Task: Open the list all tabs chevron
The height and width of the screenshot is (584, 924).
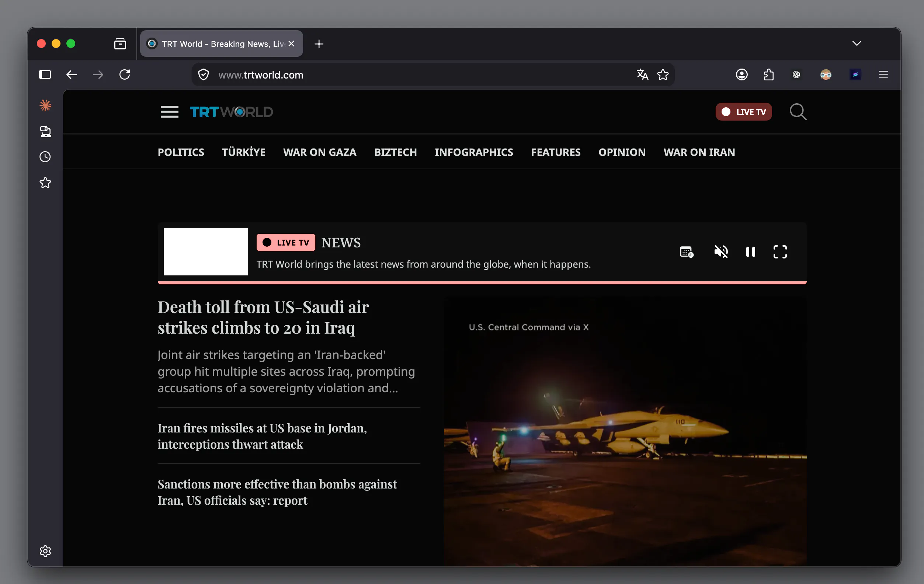Action: [857, 44]
